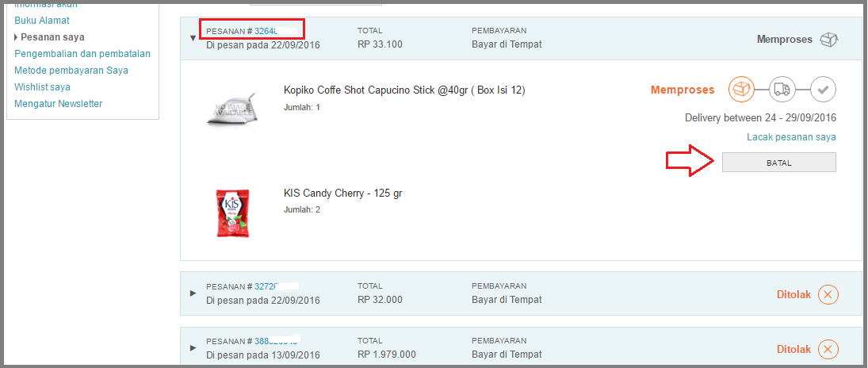Click order number link starting 3272
Screen dimensions: 868x368
(266, 286)
